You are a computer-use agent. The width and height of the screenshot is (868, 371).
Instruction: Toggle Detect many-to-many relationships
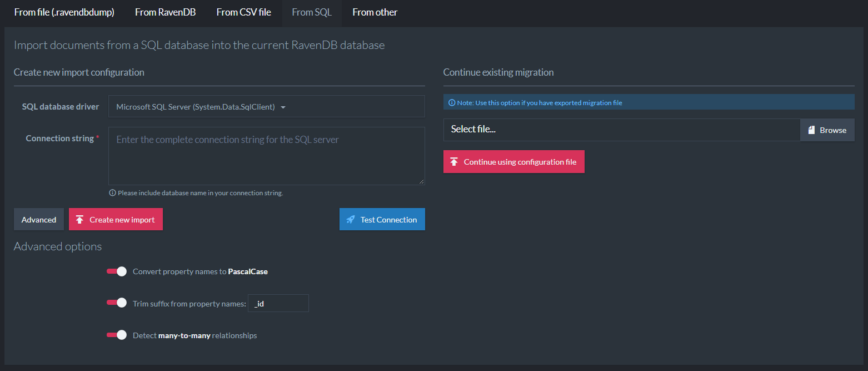(x=117, y=335)
